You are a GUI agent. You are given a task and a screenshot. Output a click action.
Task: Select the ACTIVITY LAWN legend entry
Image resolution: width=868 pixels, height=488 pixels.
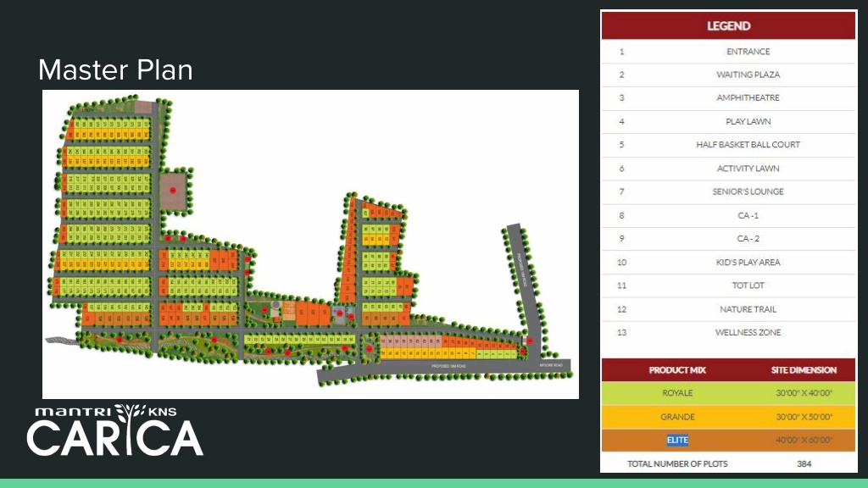pyautogui.click(x=748, y=169)
